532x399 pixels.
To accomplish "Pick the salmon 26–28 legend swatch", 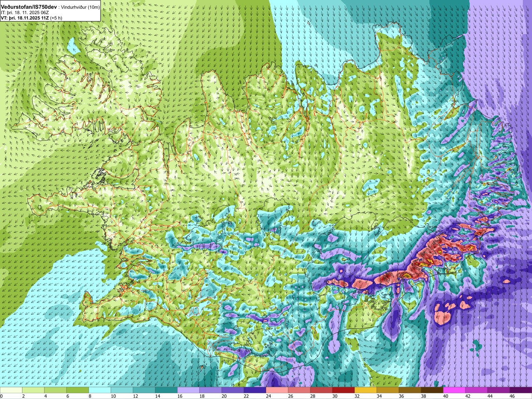I will [x=299, y=390].
